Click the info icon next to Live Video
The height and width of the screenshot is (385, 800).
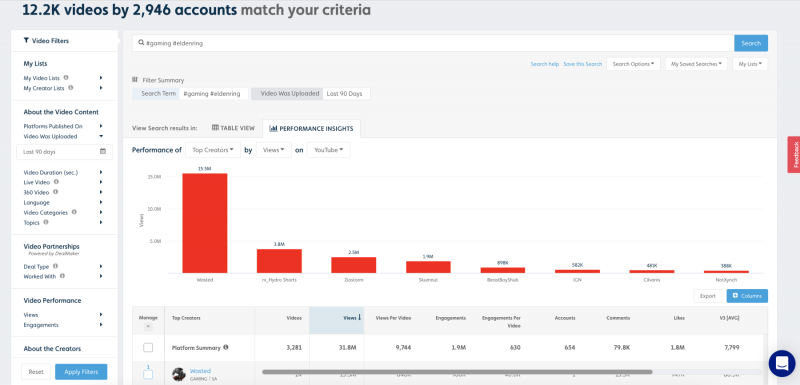[x=56, y=182]
